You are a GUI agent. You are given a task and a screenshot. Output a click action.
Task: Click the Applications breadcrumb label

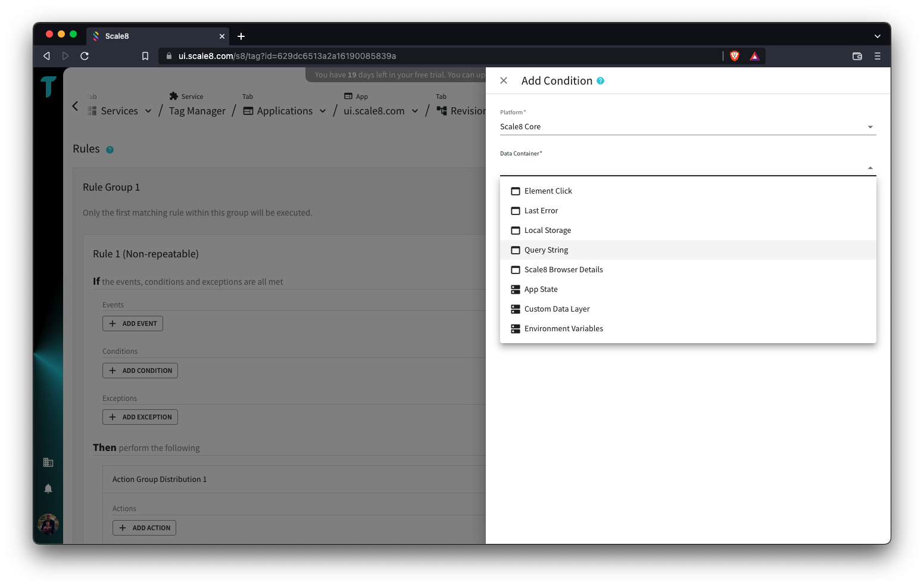(x=285, y=111)
